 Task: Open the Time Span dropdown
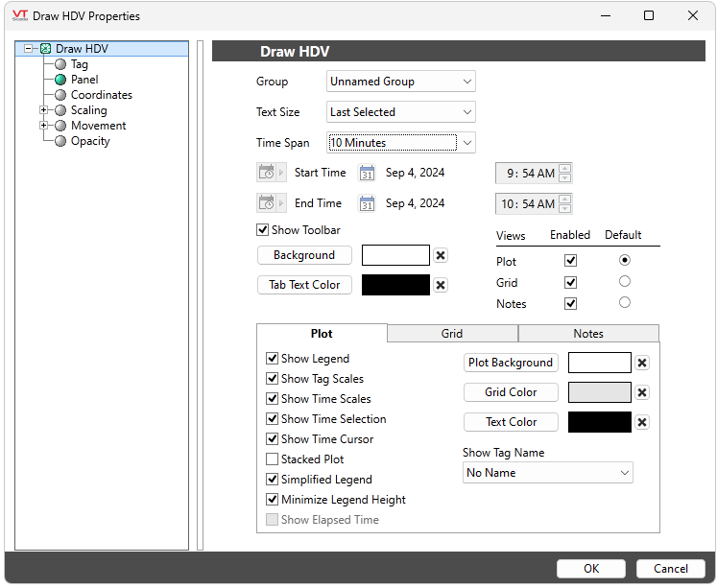[401, 143]
